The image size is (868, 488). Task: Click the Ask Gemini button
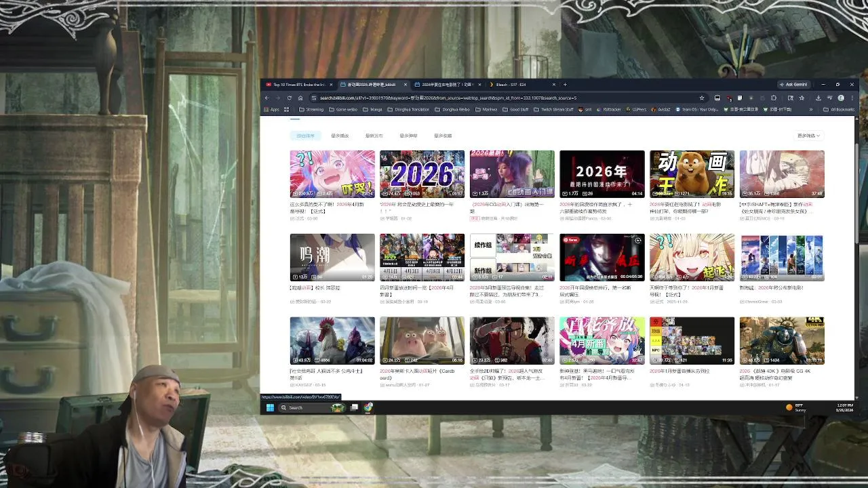point(793,85)
